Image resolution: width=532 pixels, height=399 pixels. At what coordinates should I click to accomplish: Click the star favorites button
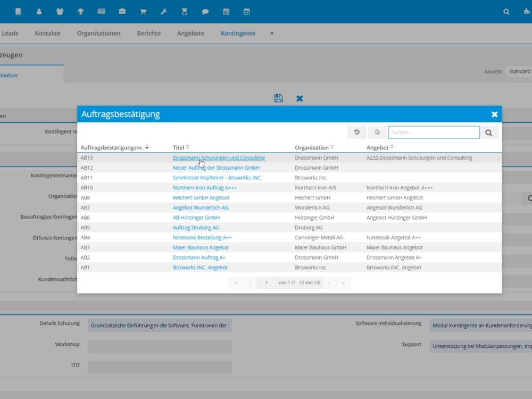(x=377, y=132)
